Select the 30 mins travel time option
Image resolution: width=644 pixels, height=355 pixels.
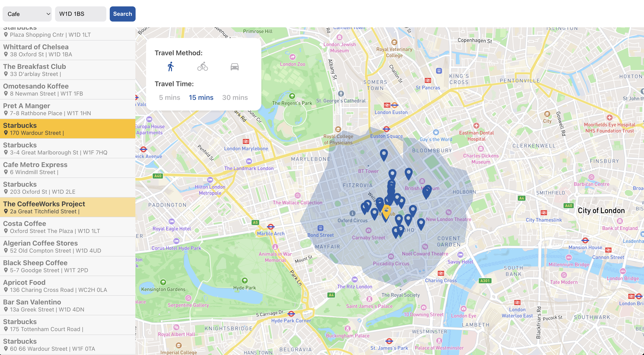coord(234,97)
